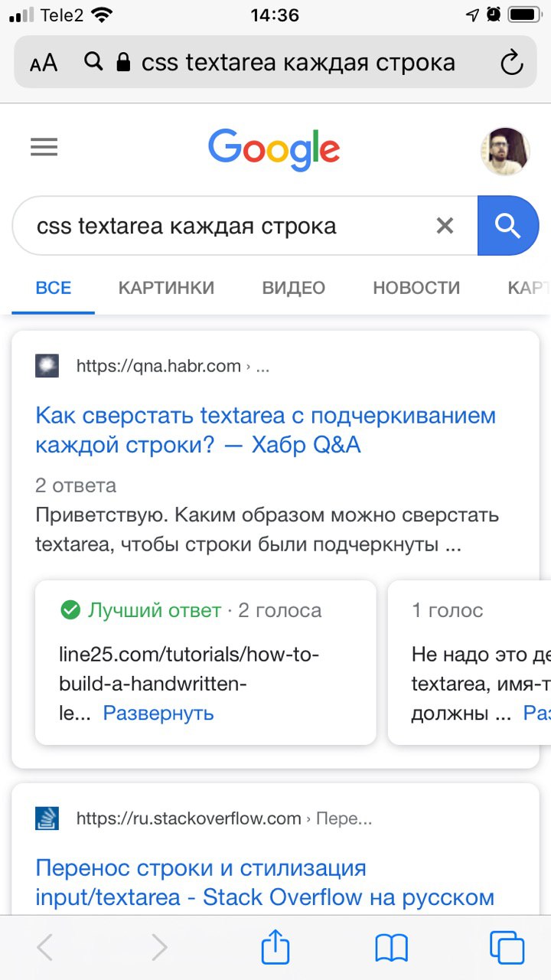Go back with Safari's back arrow
Screen dimensions: 551x980
tap(45, 948)
